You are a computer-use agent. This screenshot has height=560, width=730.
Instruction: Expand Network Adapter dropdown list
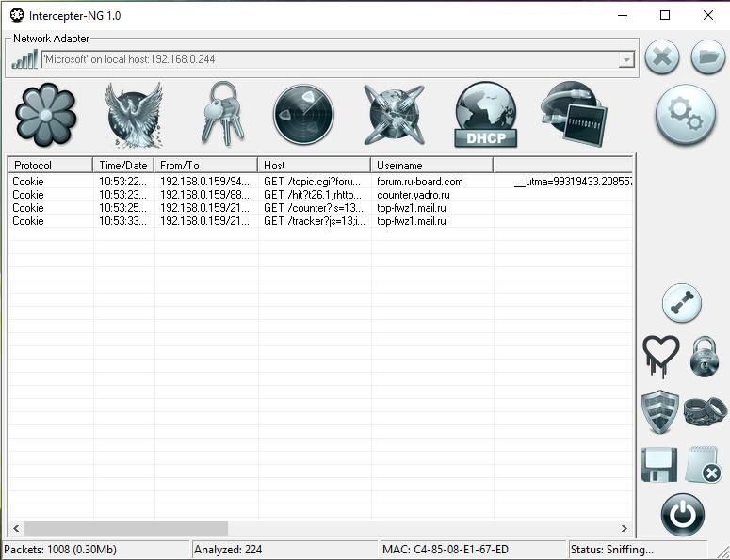626,59
